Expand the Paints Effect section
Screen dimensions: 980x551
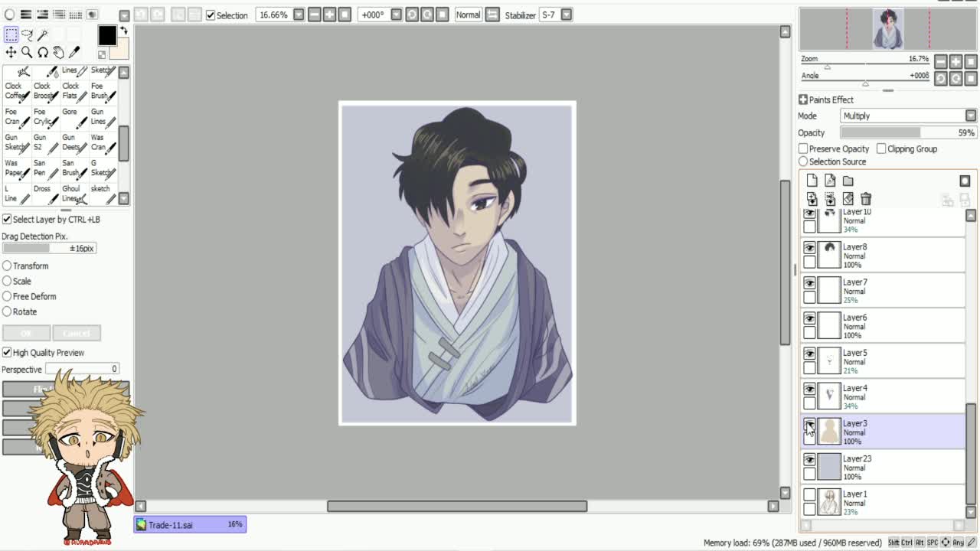pos(803,99)
